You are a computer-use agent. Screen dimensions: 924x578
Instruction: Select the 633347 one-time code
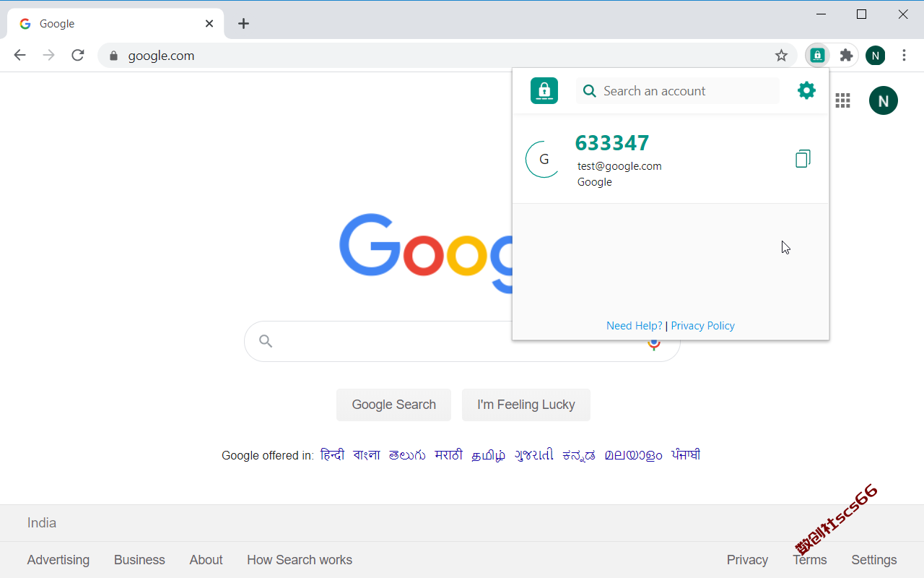click(x=612, y=143)
